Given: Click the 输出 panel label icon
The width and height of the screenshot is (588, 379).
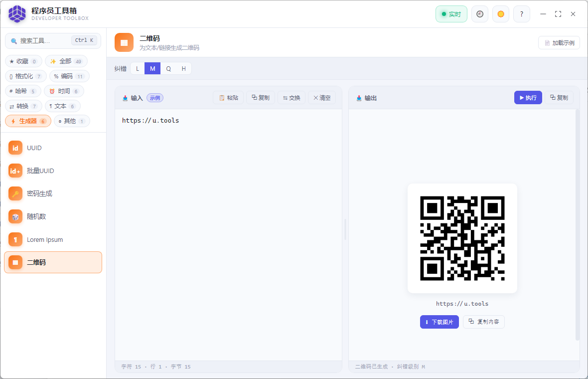Looking at the screenshot, I should point(359,98).
